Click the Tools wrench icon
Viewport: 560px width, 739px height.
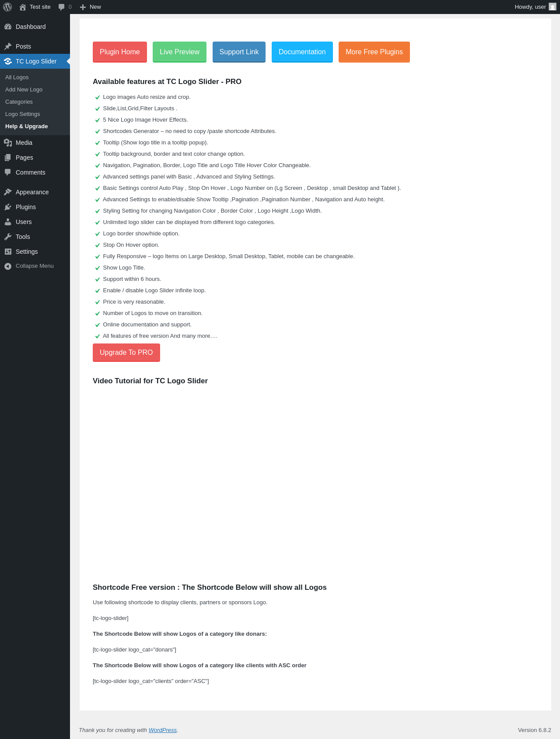(8, 237)
